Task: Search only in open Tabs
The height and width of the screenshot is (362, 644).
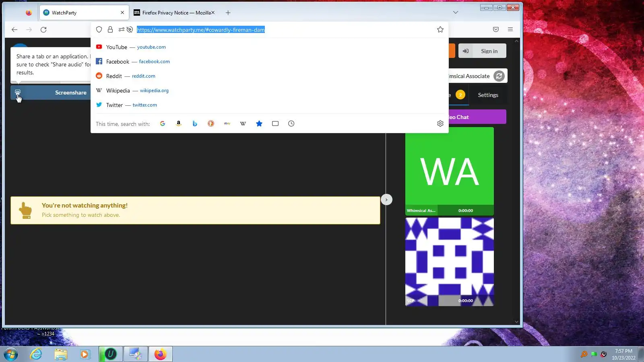Action: point(275,123)
